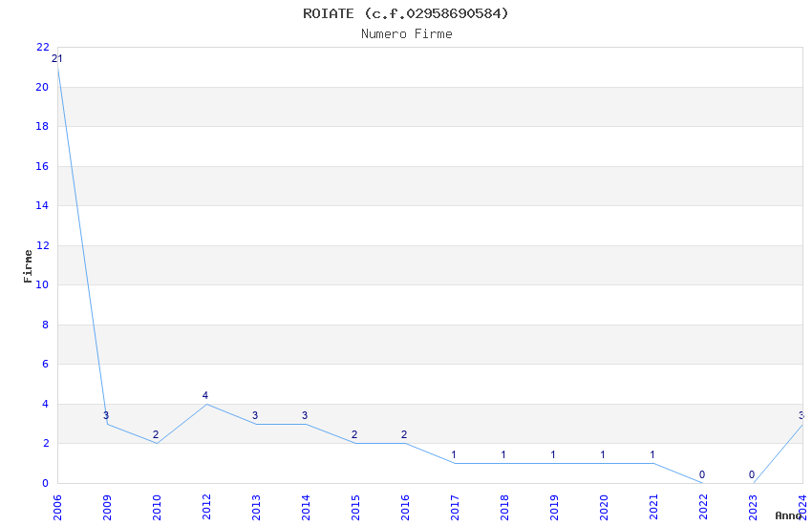
Task: Select the y-axis tick label 20
Action: click(42, 87)
